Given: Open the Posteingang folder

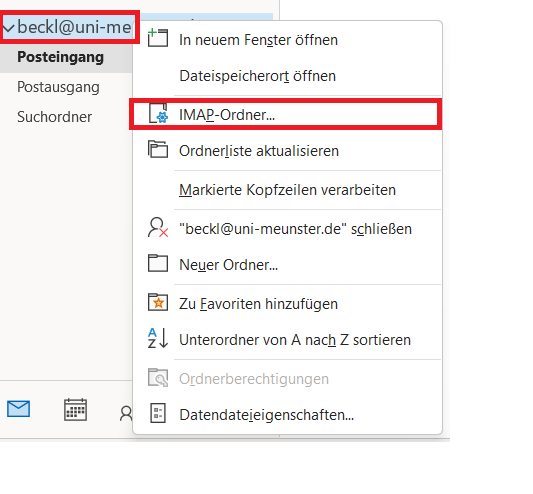Looking at the screenshot, I should pos(61,57).
